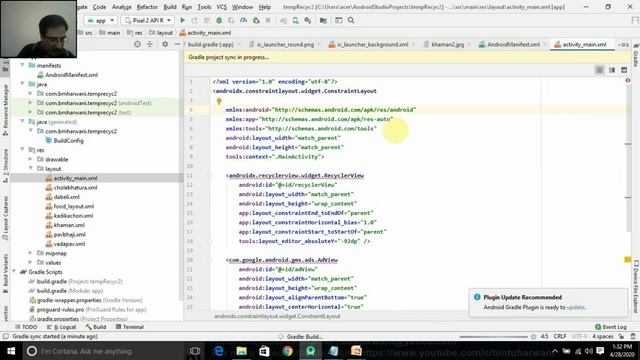Click the update link in plugin notification
This screenshot has width=640, height=360.
coord(576,307)
